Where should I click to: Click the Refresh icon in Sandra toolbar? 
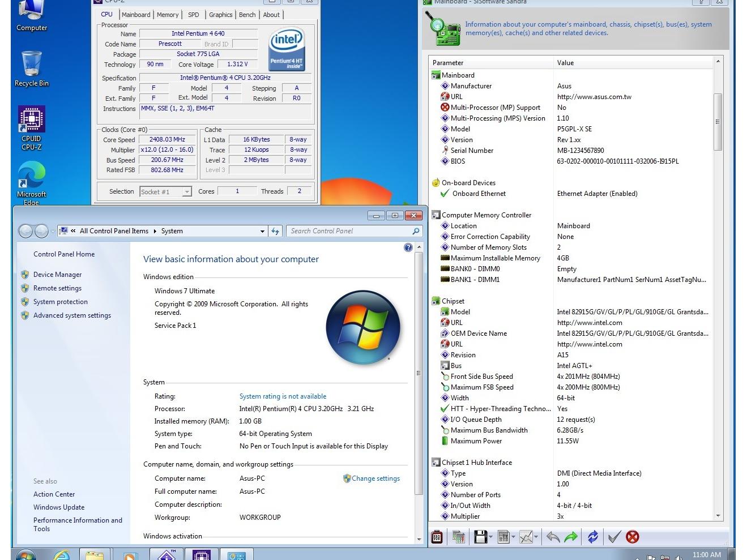pos(592,537)
